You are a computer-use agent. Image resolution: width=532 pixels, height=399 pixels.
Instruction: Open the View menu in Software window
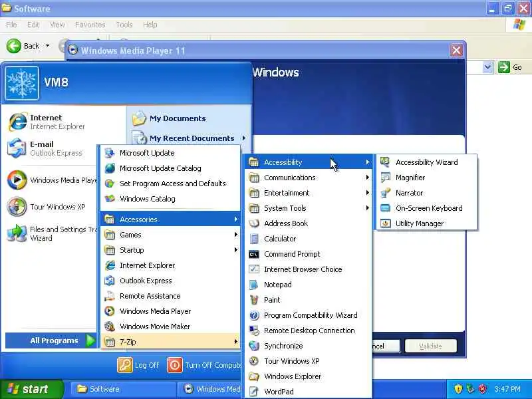[x=57, y=25]
